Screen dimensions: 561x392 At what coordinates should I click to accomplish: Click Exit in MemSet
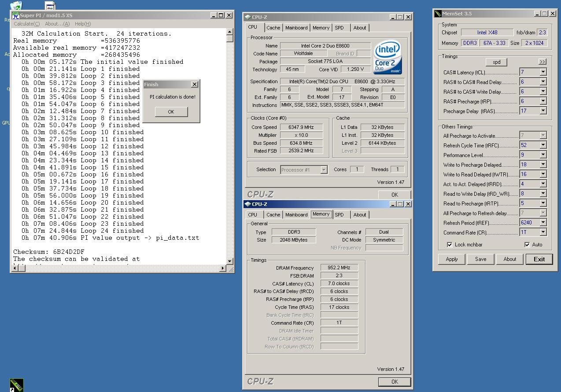tap(539, 259)
